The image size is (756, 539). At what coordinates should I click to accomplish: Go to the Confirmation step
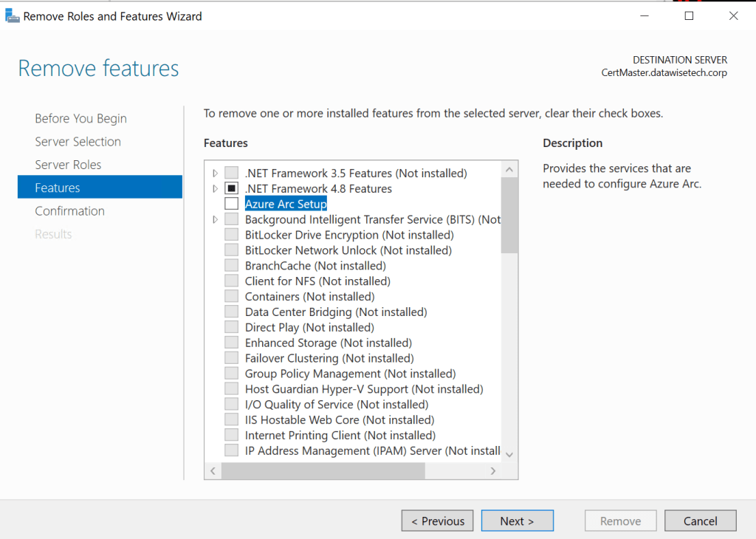70,211
